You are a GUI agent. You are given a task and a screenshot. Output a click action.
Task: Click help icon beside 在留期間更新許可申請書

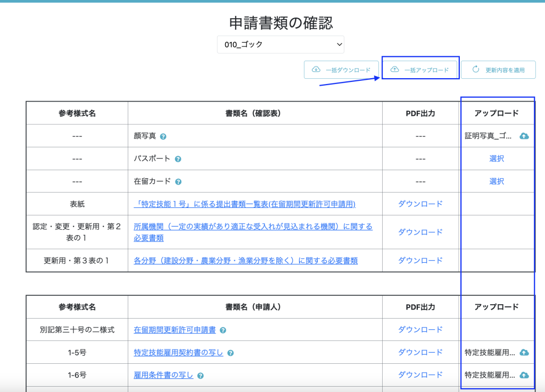(223, 330)
